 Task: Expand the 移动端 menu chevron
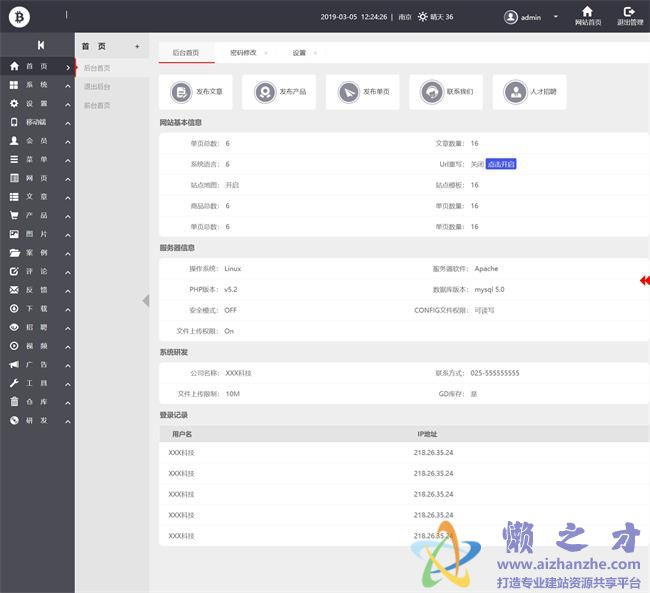68,123
